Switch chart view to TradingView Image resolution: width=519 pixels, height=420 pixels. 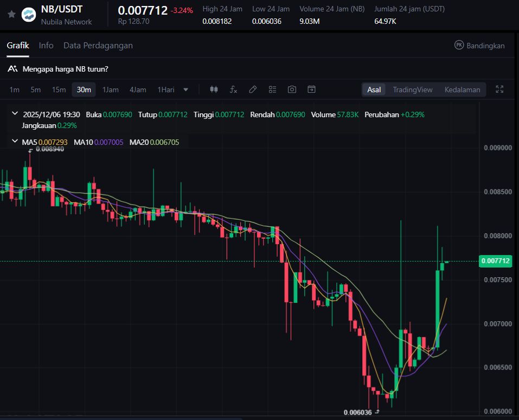412,90
